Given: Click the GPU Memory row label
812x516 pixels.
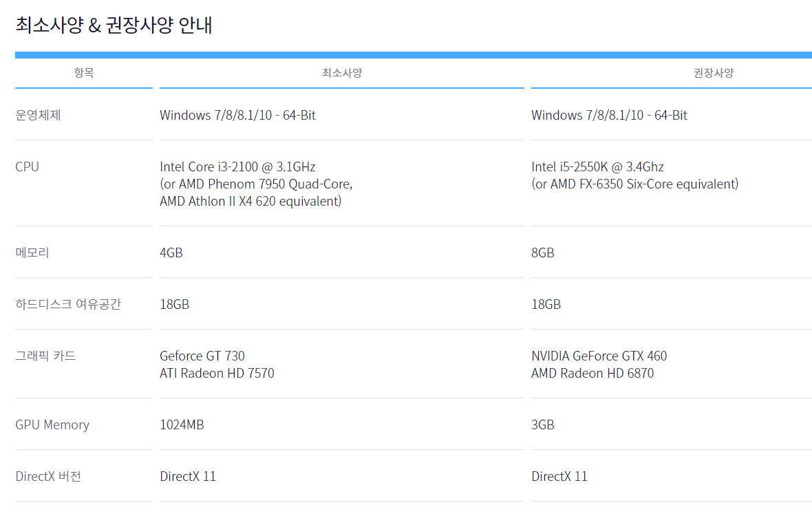Looking at the screenshot, I should [x=52, y=425].
